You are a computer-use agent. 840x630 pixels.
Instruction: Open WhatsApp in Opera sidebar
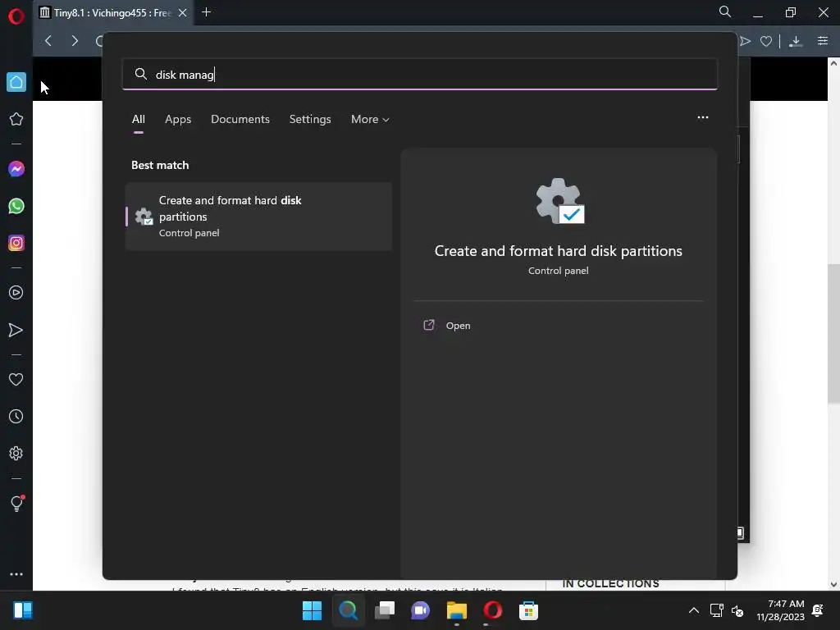[x=16, y=206]
